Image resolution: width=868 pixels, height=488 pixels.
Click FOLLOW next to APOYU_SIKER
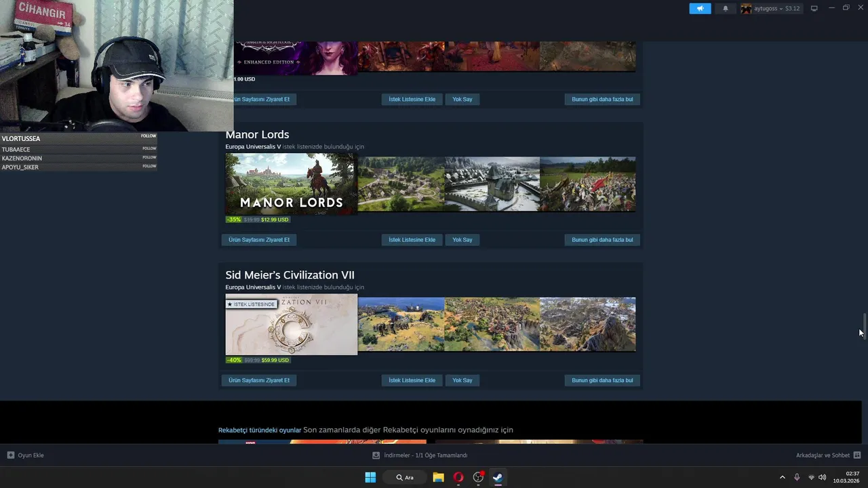149,166
